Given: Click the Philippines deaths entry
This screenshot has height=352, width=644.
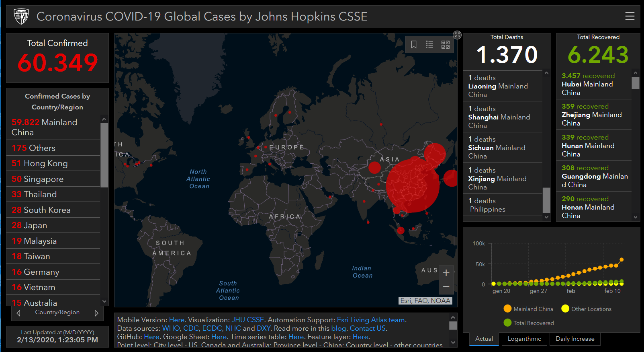Looking at the screenshot, I should coord(503,205).
